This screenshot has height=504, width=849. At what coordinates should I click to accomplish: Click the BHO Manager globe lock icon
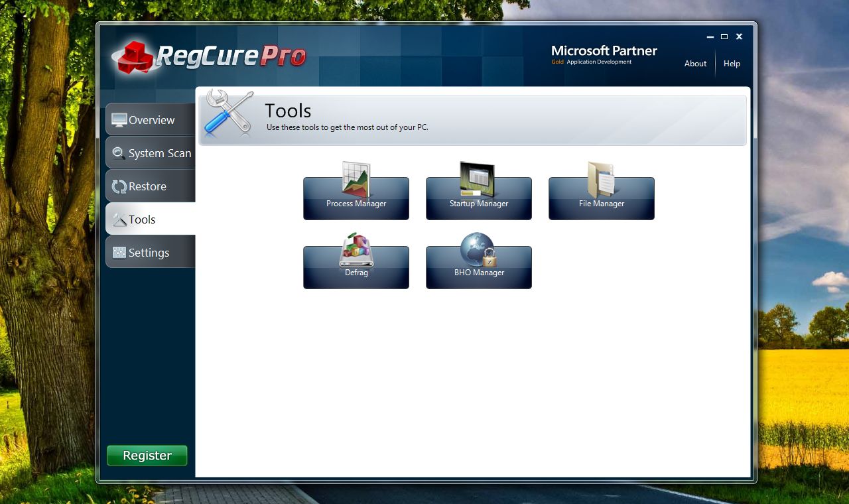click(x=479, y=249)
